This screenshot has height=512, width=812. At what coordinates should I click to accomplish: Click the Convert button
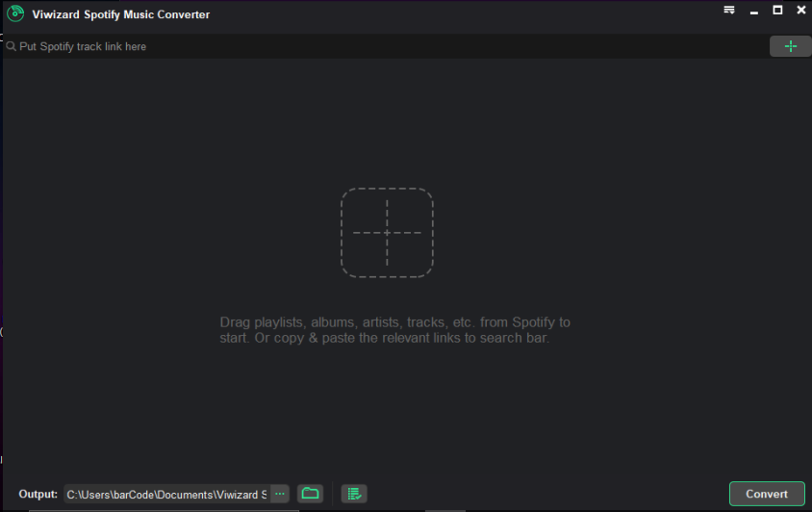point(767,494)
